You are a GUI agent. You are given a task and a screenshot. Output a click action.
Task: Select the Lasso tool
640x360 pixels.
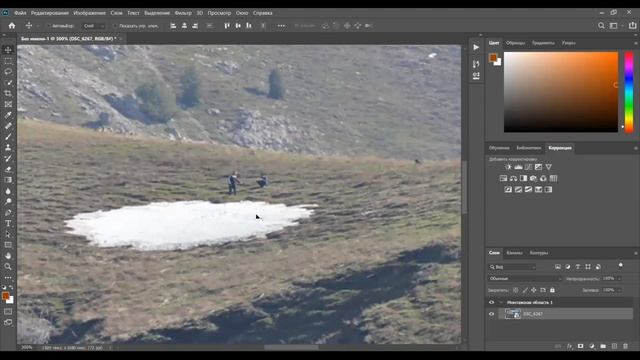(x=8, y=71)
